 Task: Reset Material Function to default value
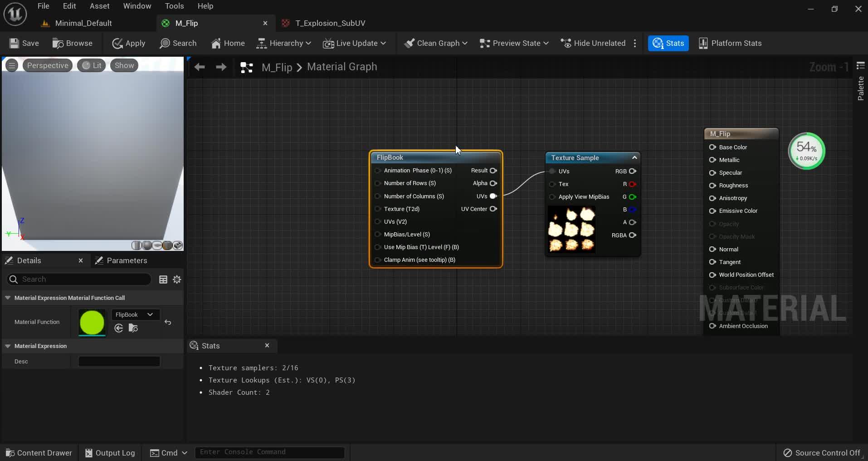[168, 322]
